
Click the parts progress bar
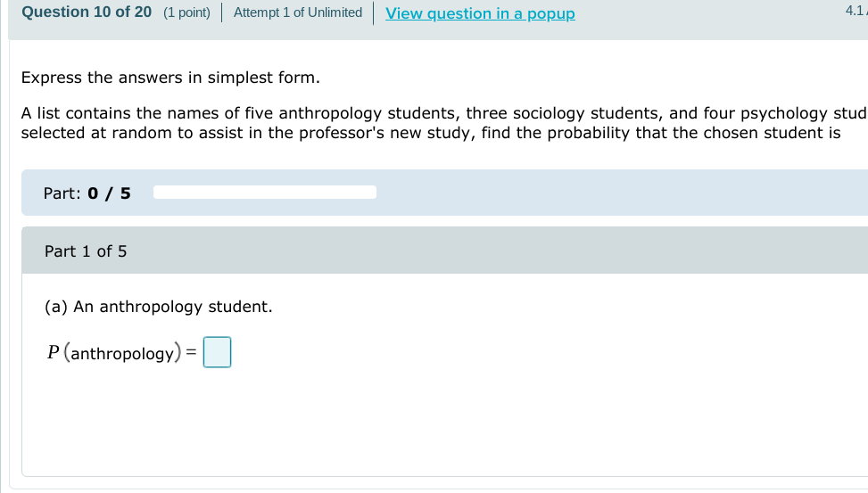click(265, 193)
